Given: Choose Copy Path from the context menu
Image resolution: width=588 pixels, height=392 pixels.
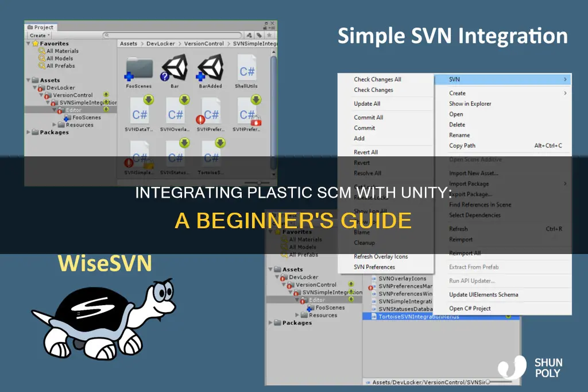Looking at the screenshot, I should point(462,145).
